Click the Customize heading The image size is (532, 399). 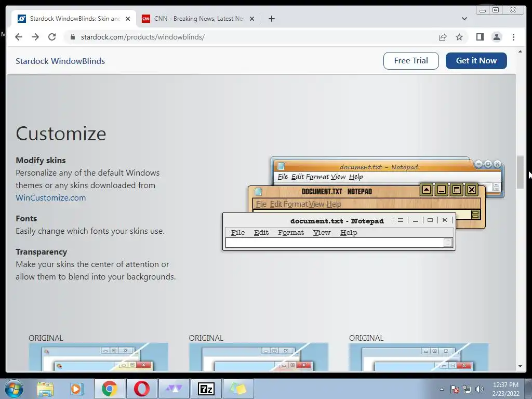(x=61, y=134)
